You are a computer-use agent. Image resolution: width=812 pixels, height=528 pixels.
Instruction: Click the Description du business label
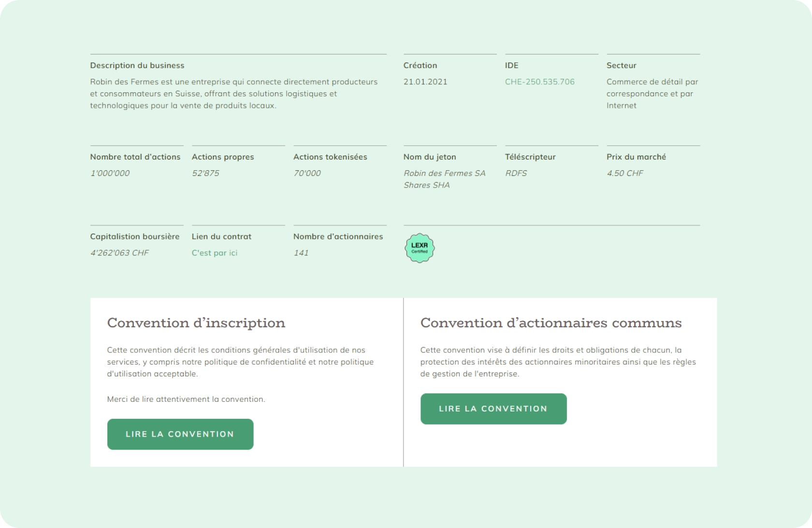click(137, 65)
